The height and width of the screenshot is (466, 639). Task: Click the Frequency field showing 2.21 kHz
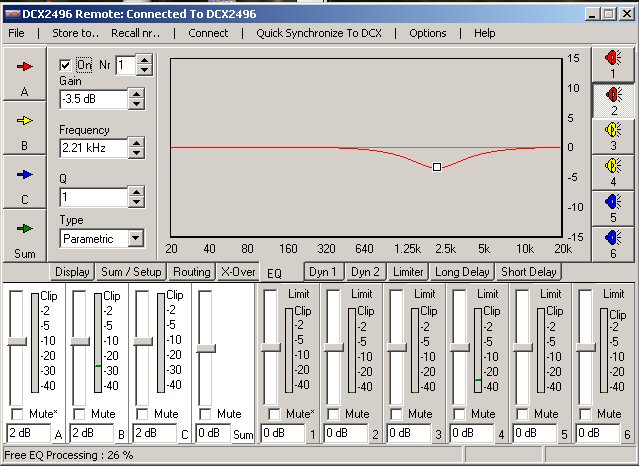click(94, 148)
